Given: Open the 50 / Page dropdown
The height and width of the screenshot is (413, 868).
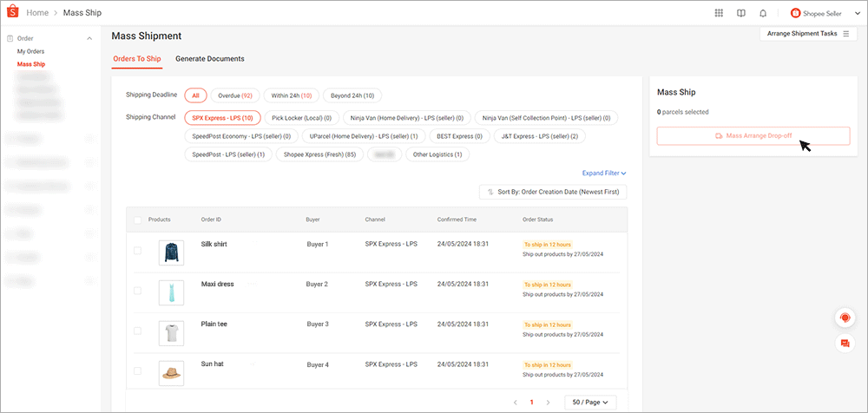Looking at the screenshot, I should [590, 403].
